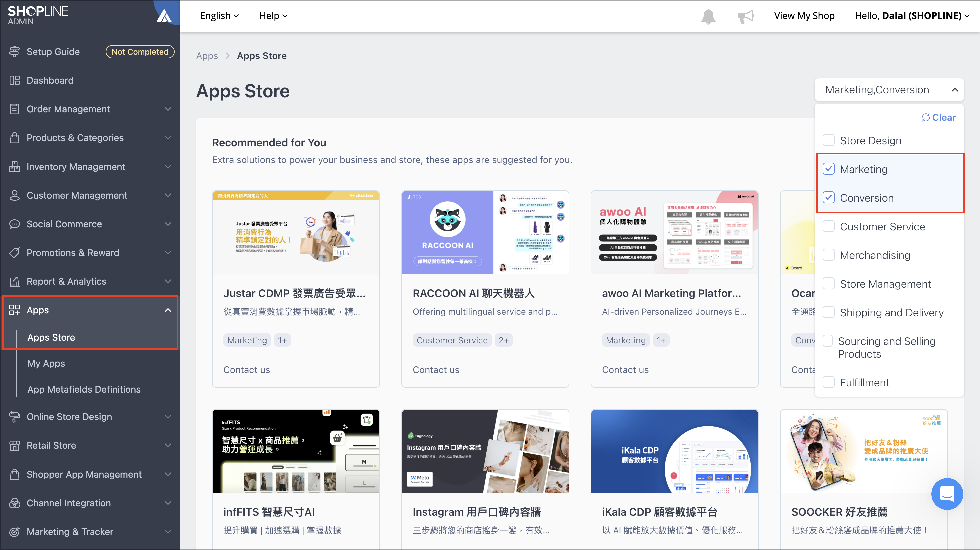This screenshot has height=550, width=980.
Task: Click the Dashboard layout icon
Action: click(14, 80)
